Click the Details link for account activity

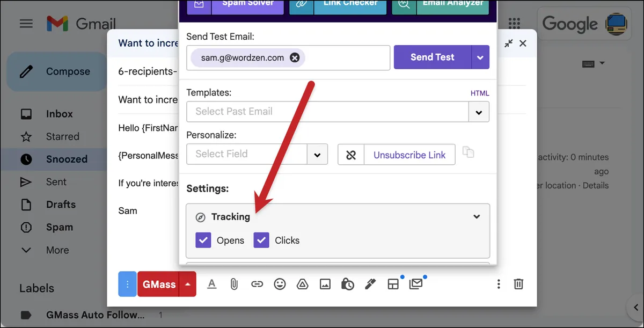[x=596, y=185]
